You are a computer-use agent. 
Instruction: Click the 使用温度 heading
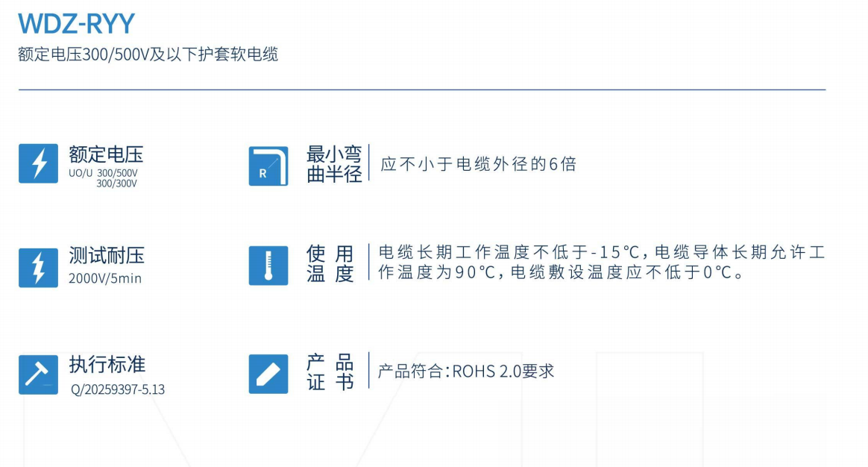pyautogui.click(x=330, y=263)
